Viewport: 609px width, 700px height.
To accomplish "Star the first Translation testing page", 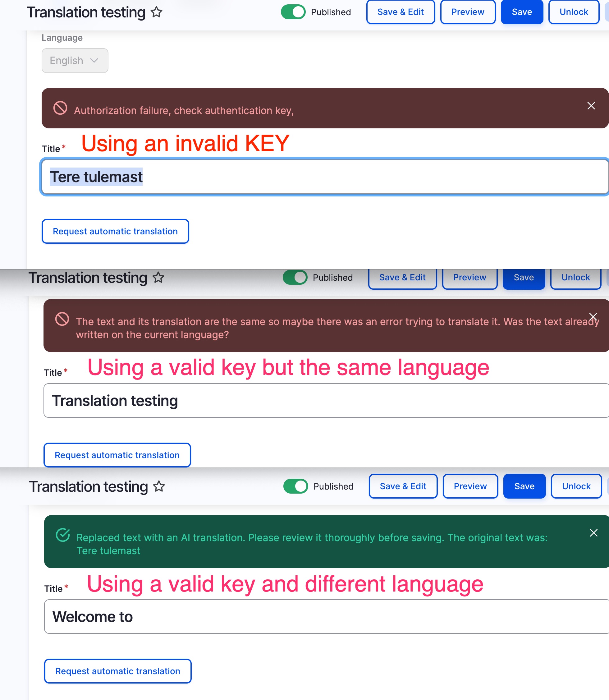I will coord(157,12).
